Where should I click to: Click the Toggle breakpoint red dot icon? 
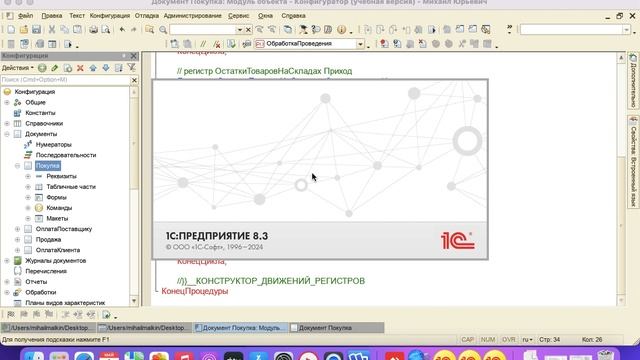click(x=384, y=44)
